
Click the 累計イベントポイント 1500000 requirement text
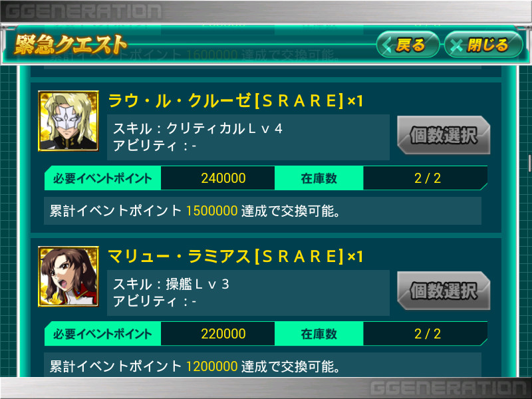[195, 211]
